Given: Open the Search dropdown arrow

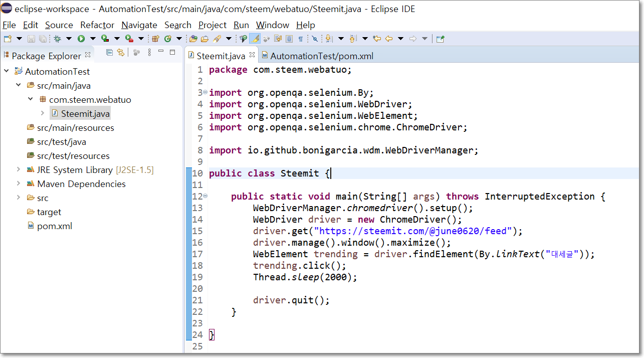Looking at the screenshot, I should pyautogui.click(x=229, y=39).
